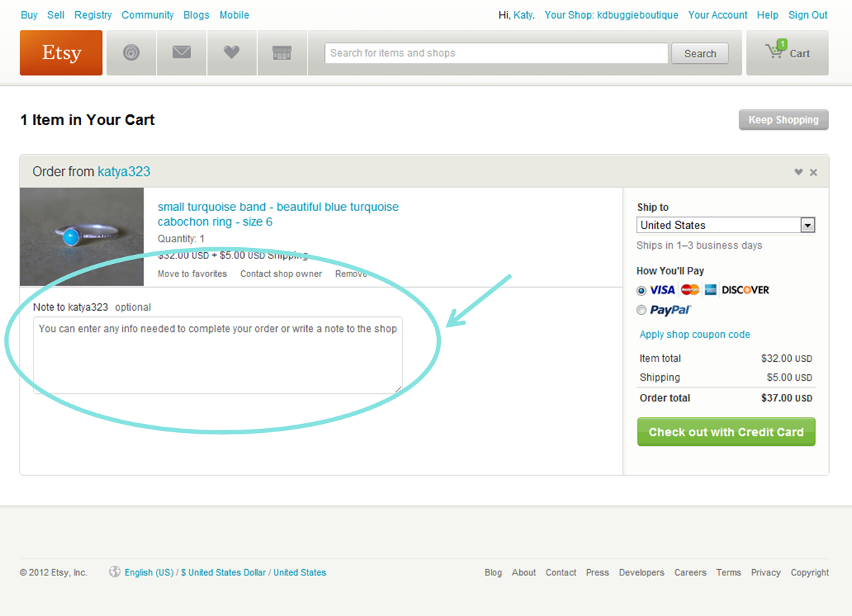This screenshot has height=616, width=852.
Task: Open Your Account
Action: click(718, 15)
